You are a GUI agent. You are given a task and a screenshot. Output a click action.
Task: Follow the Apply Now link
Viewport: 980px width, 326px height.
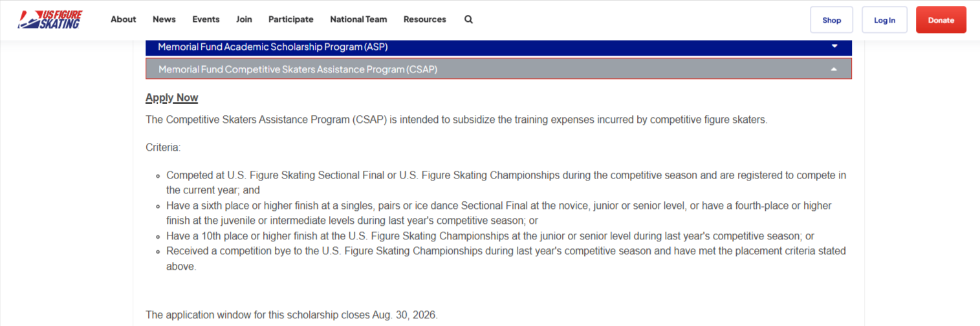click(172, 98)
